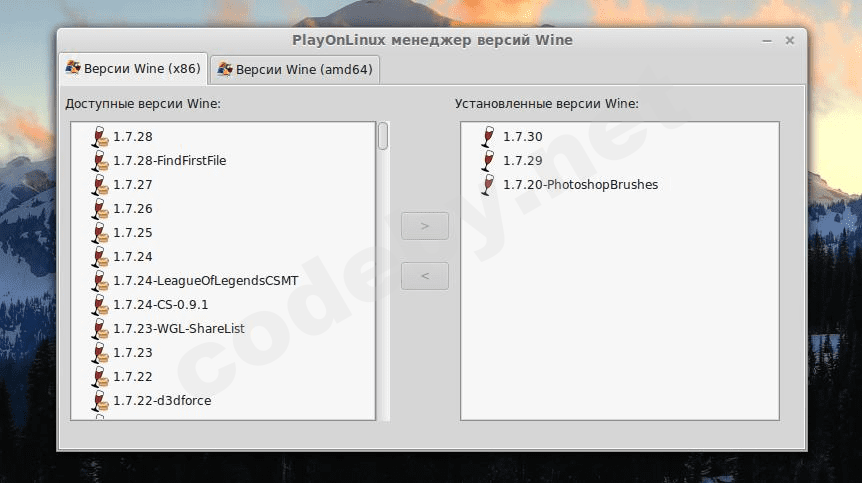Click the installed wine glass icon for 1.7.30

coord(488,137)
